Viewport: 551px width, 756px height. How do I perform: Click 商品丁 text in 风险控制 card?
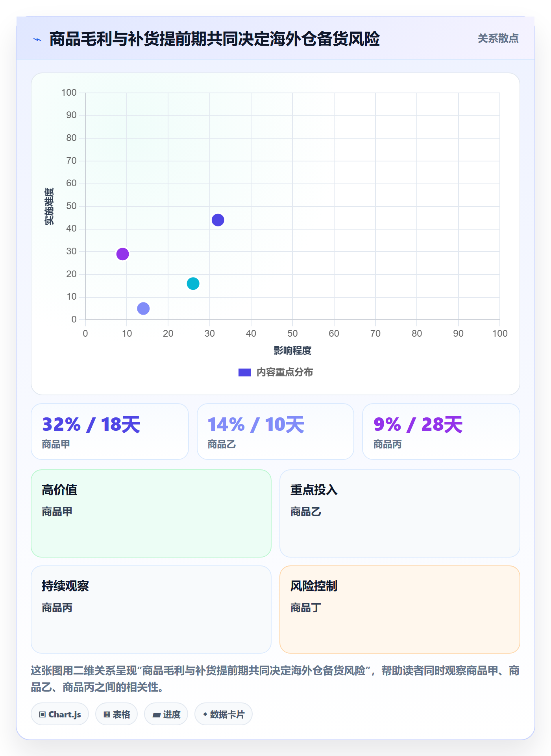(x=306, y=608)
